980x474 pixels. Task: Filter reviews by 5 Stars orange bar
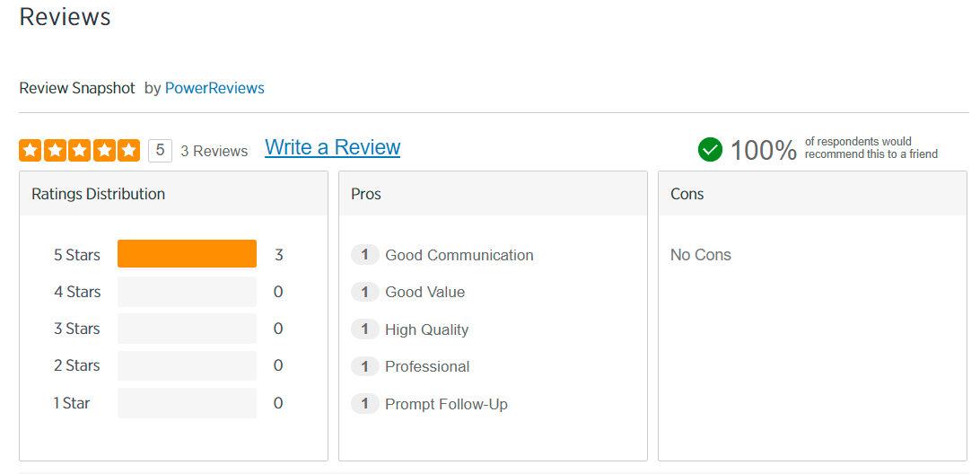pos(187,254)
